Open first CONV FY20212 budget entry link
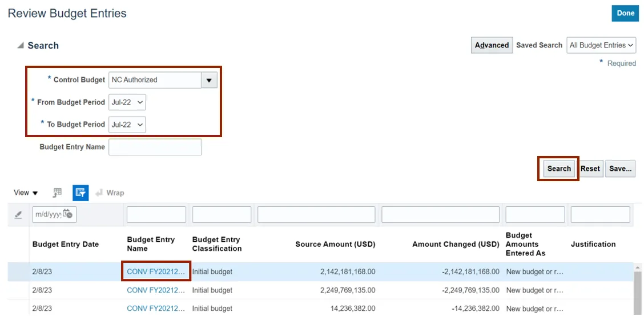This screenshot has width=644, height=316. point(156,272)
